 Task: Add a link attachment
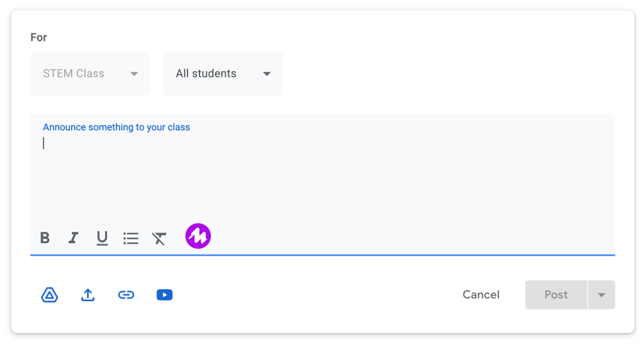[127, 295]
